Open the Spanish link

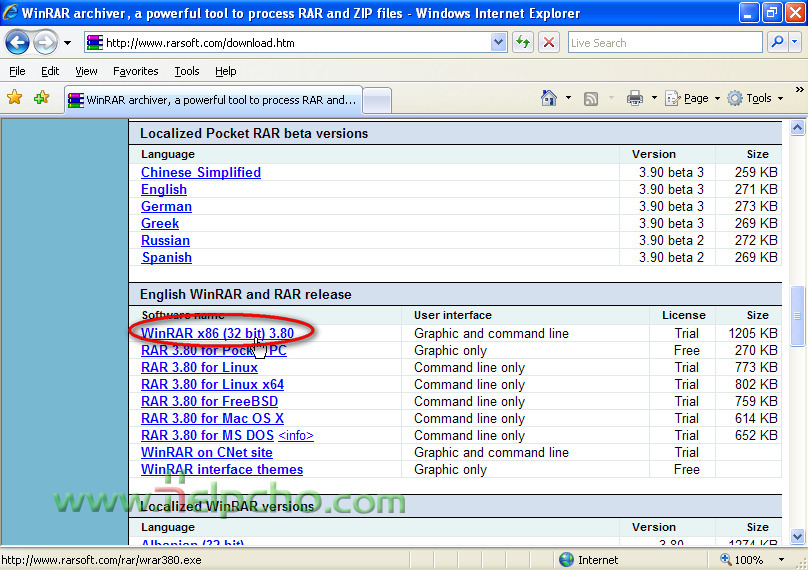point(166,257)
